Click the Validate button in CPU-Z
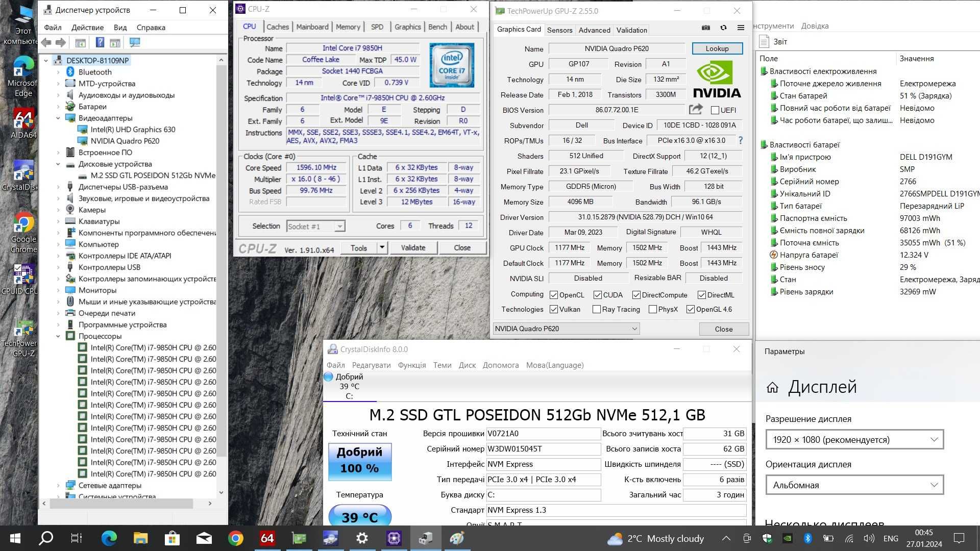The image size is (980, 551). (x=413, y=247)
